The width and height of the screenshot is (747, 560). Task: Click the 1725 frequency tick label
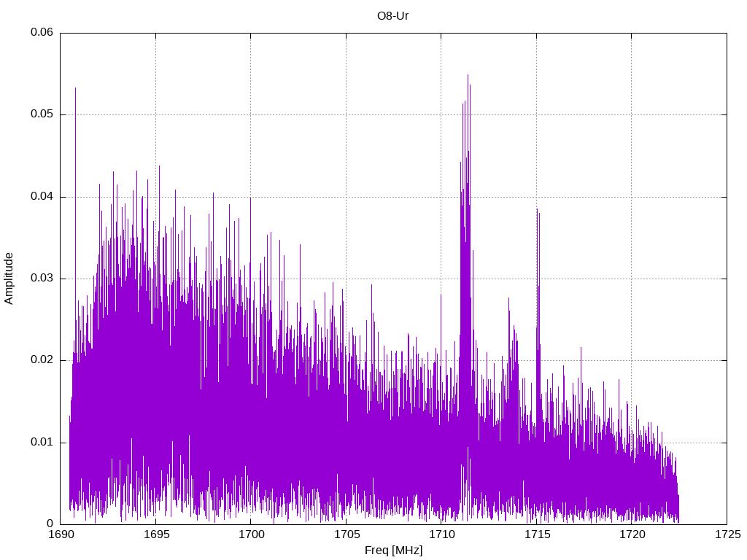pos(728,534)
